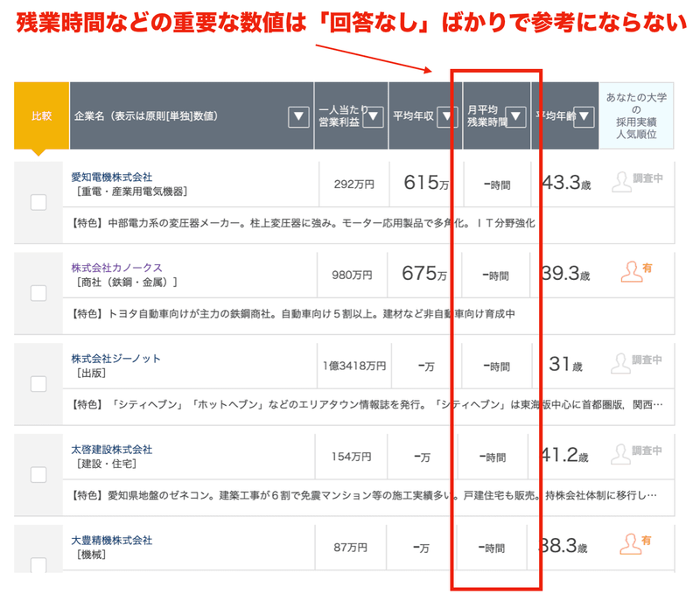This screenshot has width=700, height=601.
Task: Click the 980万円 operating profit value
Action: pyautogui.click(x=352, y=275)
